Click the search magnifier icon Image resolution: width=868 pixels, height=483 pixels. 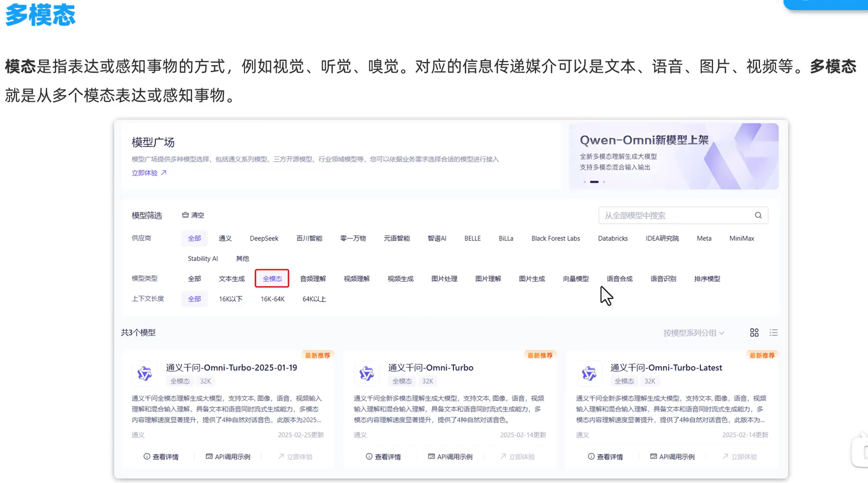click(758, 215)
